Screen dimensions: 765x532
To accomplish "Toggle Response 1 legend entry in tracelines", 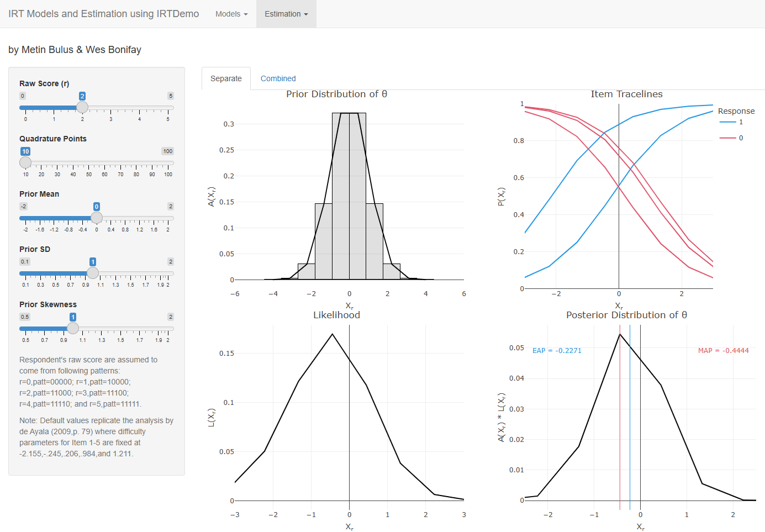I will (x=731, y=122).
